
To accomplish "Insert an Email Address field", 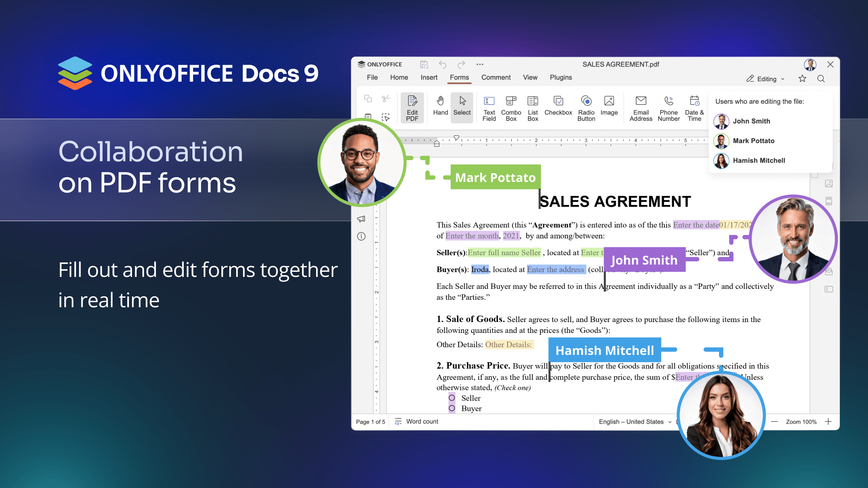I will coord(641,108).
